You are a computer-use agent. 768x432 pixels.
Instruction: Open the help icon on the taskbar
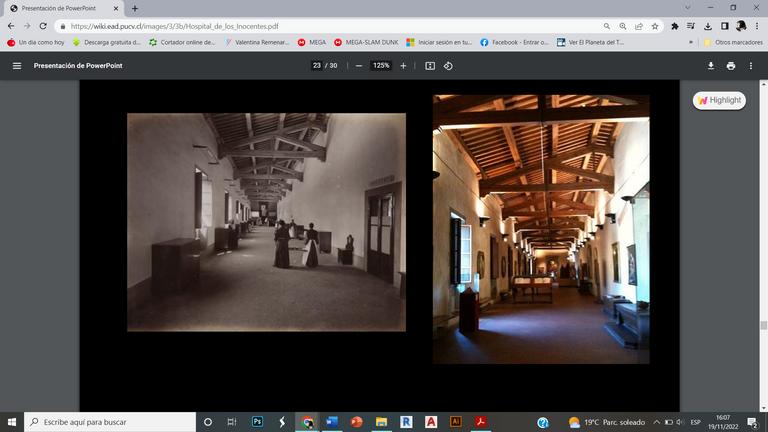coord(543,422)
